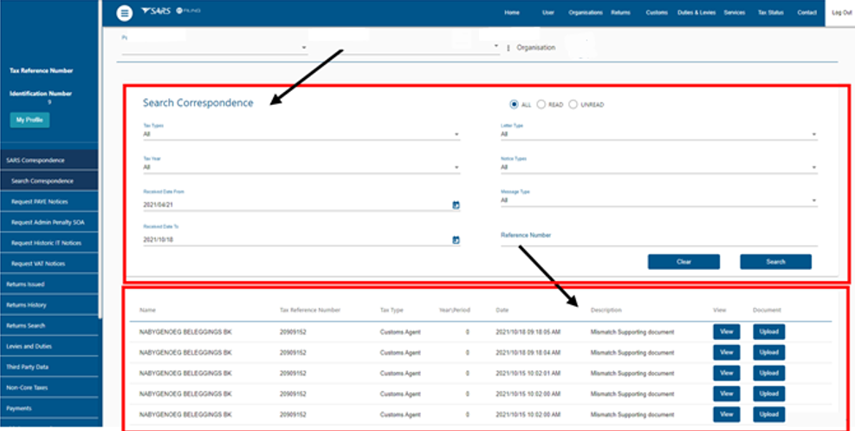868x431 pixels.
Task: Select the ALL radio button
Action: (515, 104)
